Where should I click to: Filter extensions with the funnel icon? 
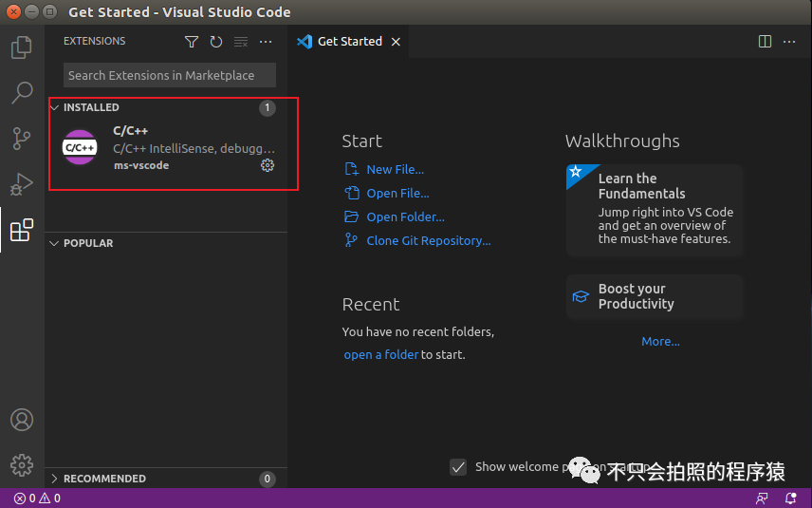[x=192, y=42]
